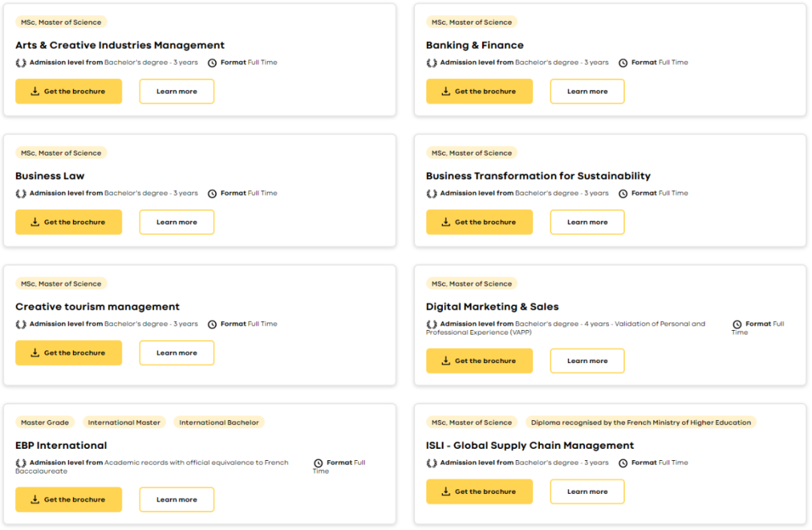
Task: Click clock Format icon in Business Transformation card
Action: pos(623,194)
